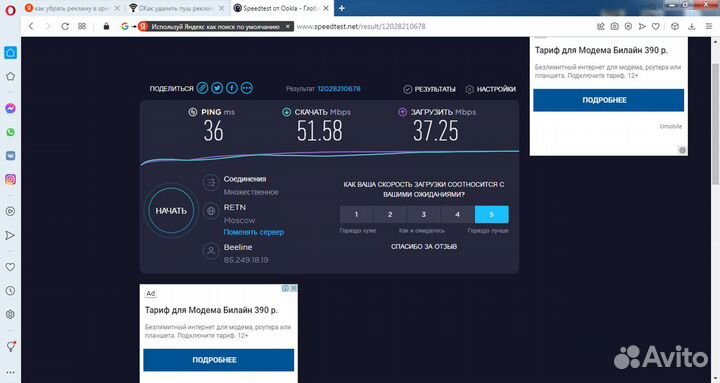Open history clock in the sidebar
The width and height of the screenshot is (720, 383).
pyautogui.click(x=10, y=291)
